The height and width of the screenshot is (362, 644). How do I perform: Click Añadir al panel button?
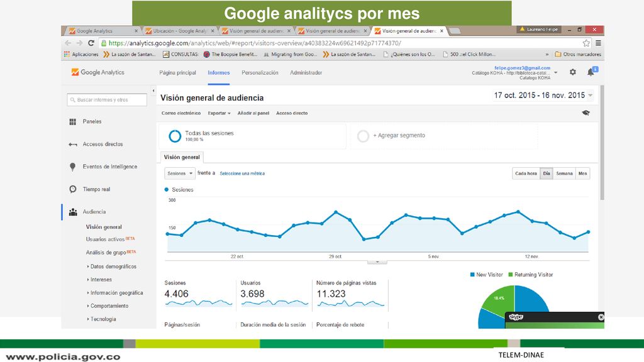pyautogui.click(x=253, y=113)
